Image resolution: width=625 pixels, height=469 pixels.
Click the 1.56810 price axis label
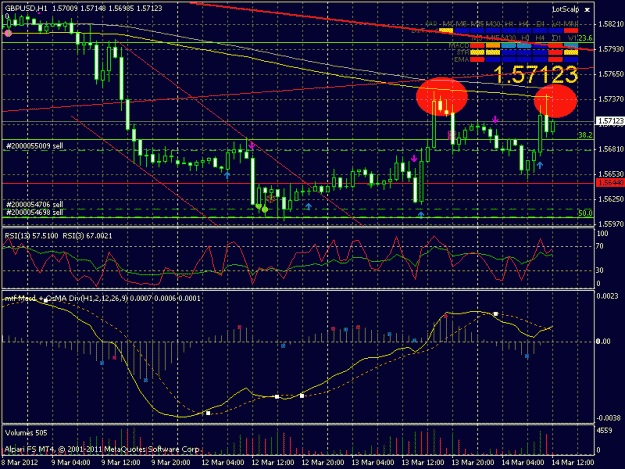pos(610,149)
